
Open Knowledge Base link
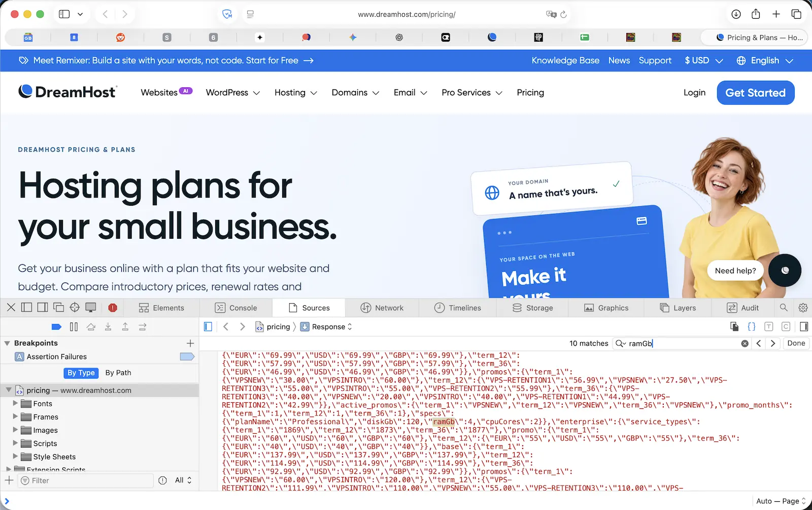pos(565,60)
